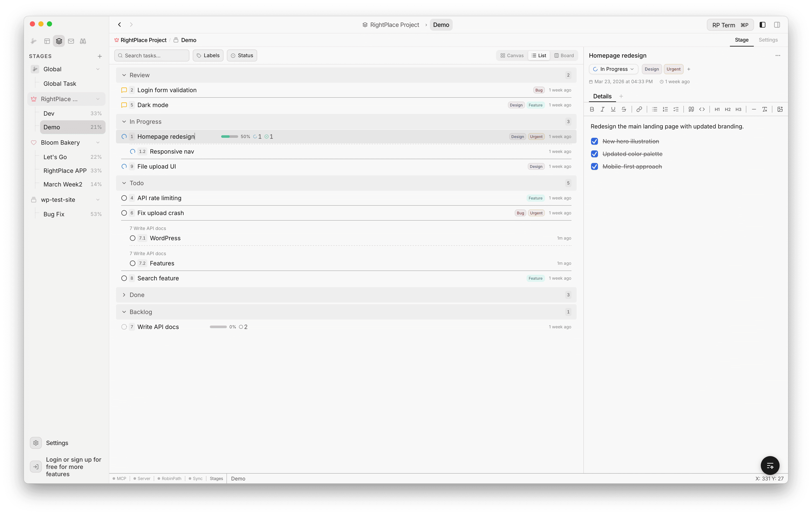Mark Fix upload crash task as complete
The image size is (812, 515).
[x=124, y=213]
